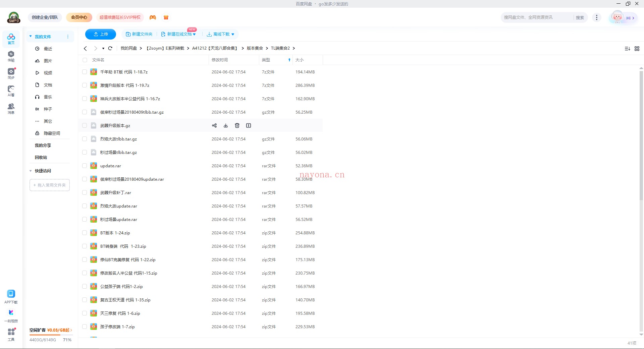Check the 激情升段版本 代码 1-19.7z file

click(x=85, y=85)
